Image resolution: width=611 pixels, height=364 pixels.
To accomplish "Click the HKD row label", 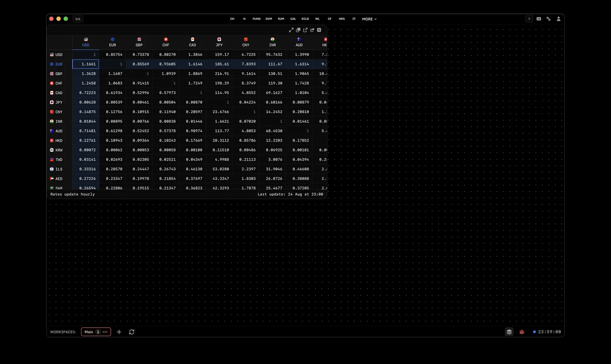I will pos(60,140).
